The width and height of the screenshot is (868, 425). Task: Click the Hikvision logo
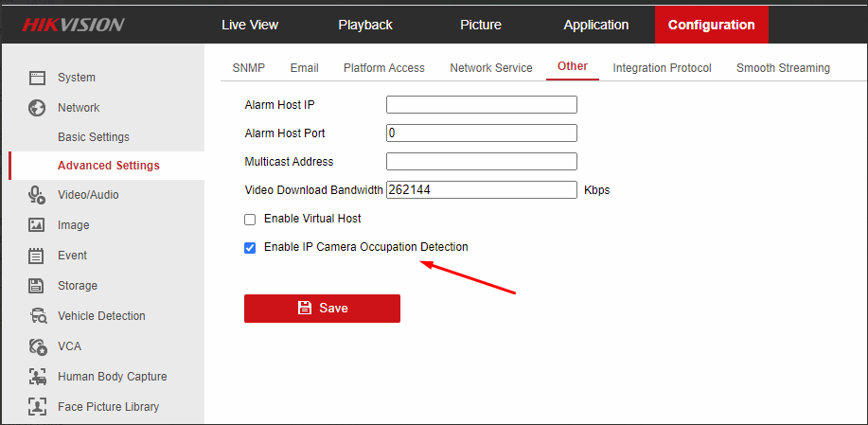(73, 25)
